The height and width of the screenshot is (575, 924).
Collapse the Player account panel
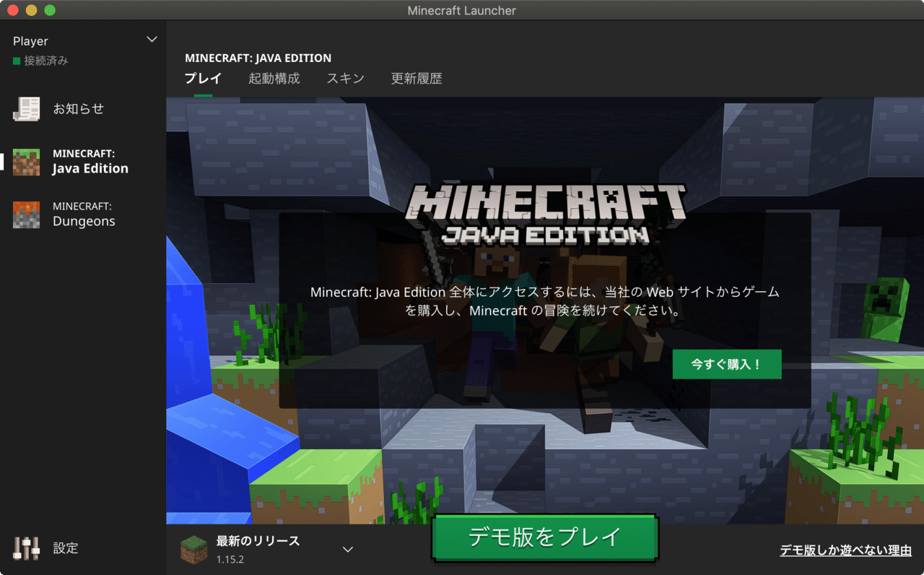(x=152, y=40)
